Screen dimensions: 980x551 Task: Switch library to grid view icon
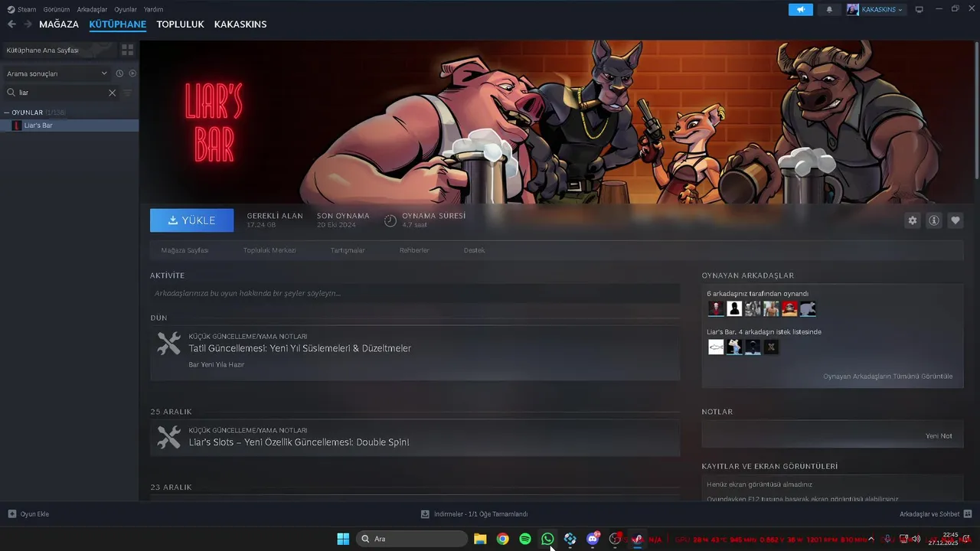pos(128,50)
